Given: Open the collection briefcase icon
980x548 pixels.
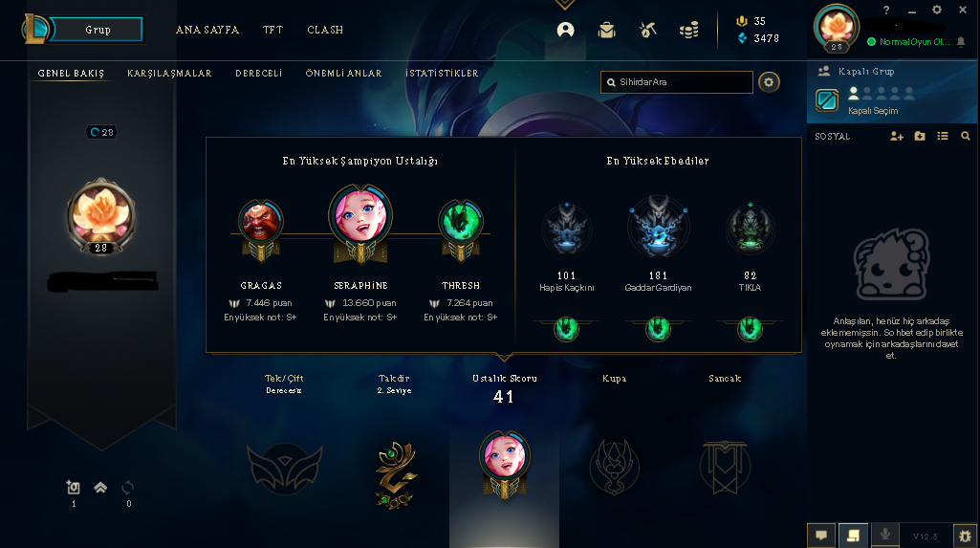Looking at the screenshot, I should [x=606, y=30].
